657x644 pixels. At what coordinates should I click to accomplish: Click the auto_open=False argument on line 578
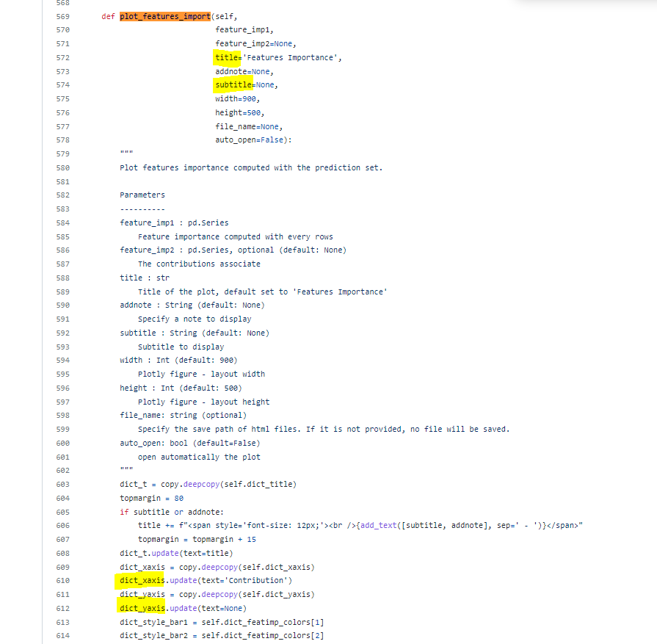[x=248, y=140]
